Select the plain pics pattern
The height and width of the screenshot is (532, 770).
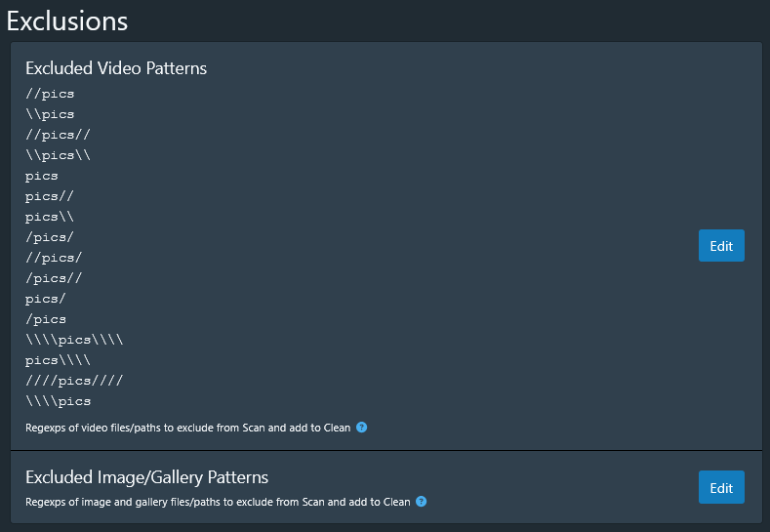[42, 177]
